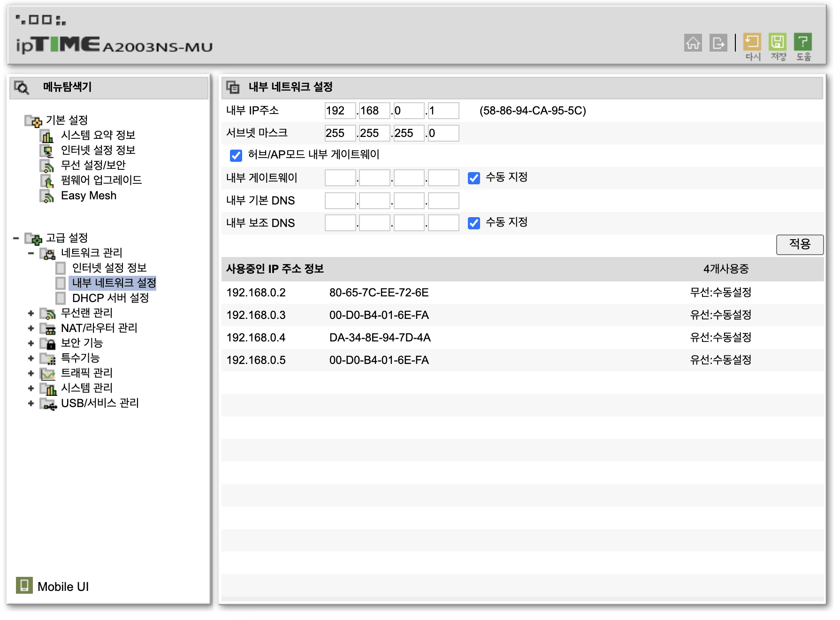
Task: Expand the NAT/라우터 관리 section
Action: (x=31, y=328)
